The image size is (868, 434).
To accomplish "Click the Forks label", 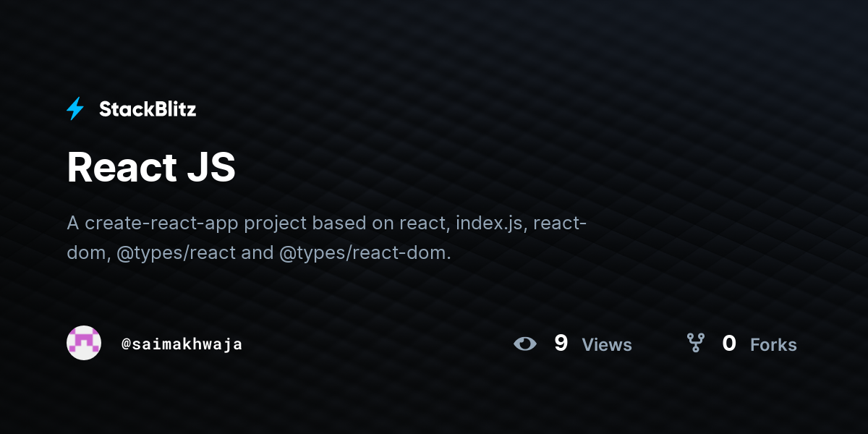I will pyautogui.click(x=773, y=345).
